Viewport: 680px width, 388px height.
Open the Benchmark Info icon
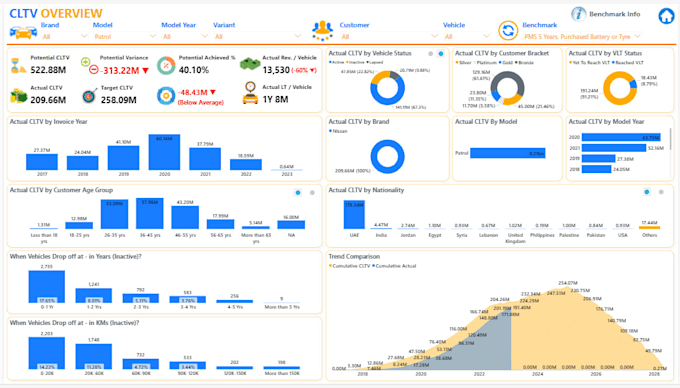(x=578, y=14)
